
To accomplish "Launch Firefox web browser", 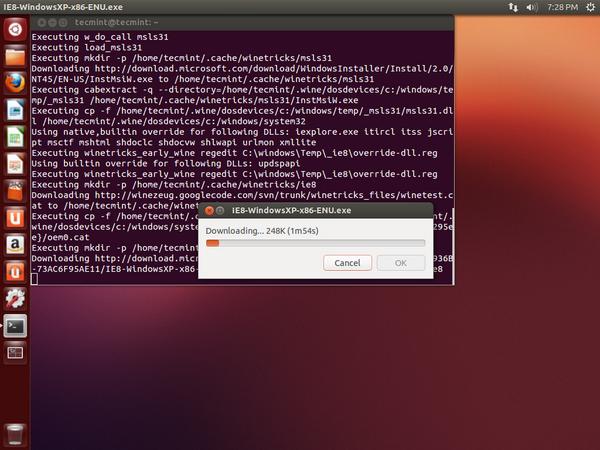I will [15, 83].
